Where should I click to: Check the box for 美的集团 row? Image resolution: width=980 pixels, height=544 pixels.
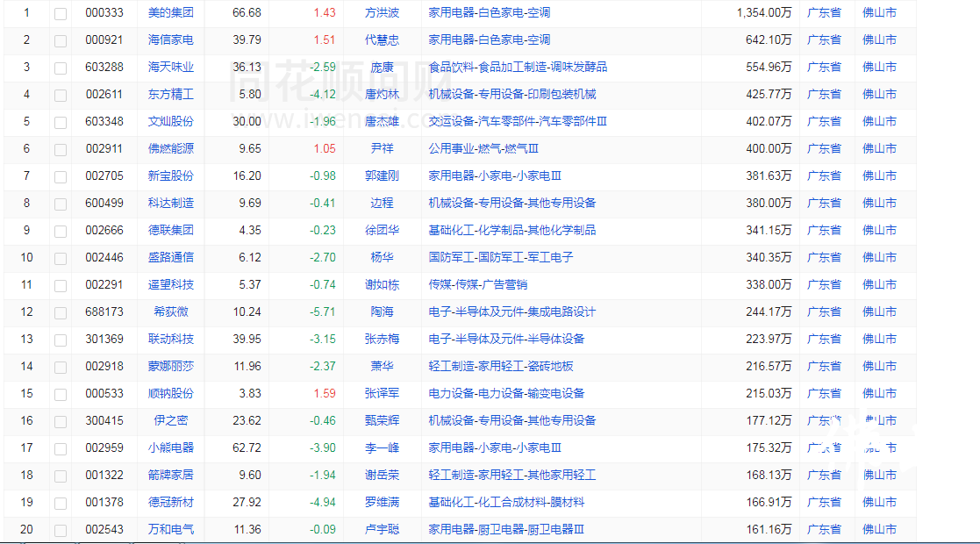[61, 14]
